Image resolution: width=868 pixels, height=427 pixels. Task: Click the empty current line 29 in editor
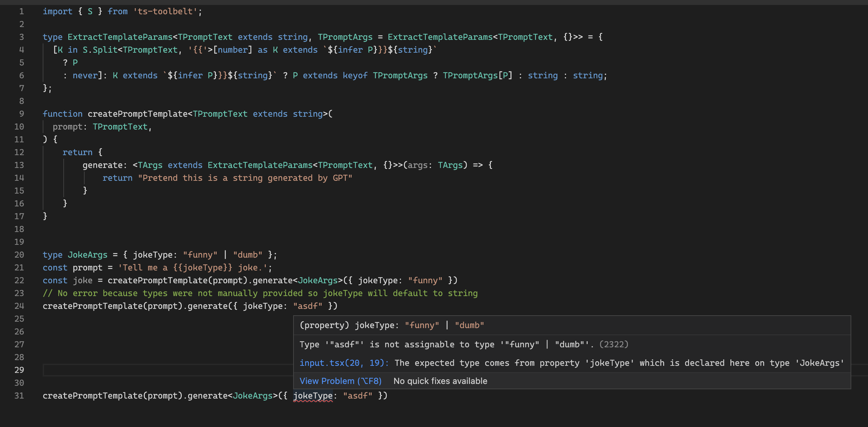(167, 370)
